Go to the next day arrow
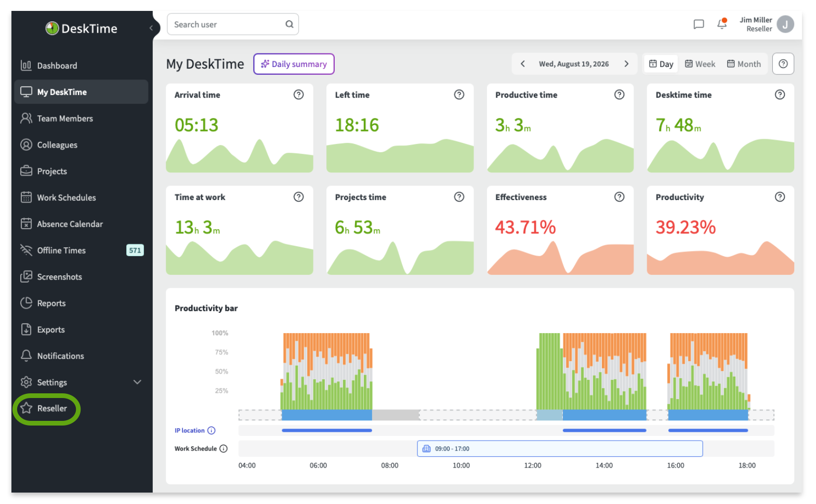This screenshot has width=816, height=504. (x=626, y=64)
